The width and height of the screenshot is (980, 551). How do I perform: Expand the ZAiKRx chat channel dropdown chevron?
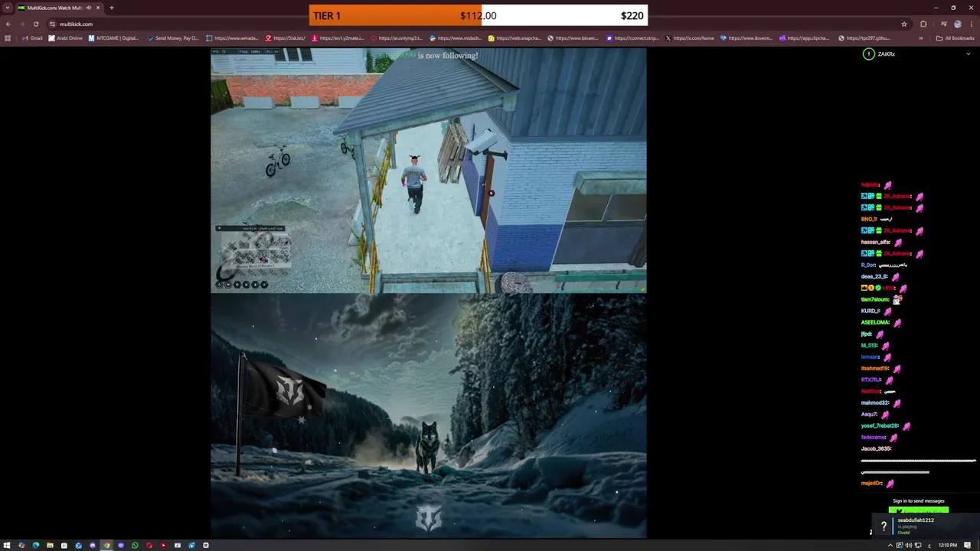click(969, 54)
